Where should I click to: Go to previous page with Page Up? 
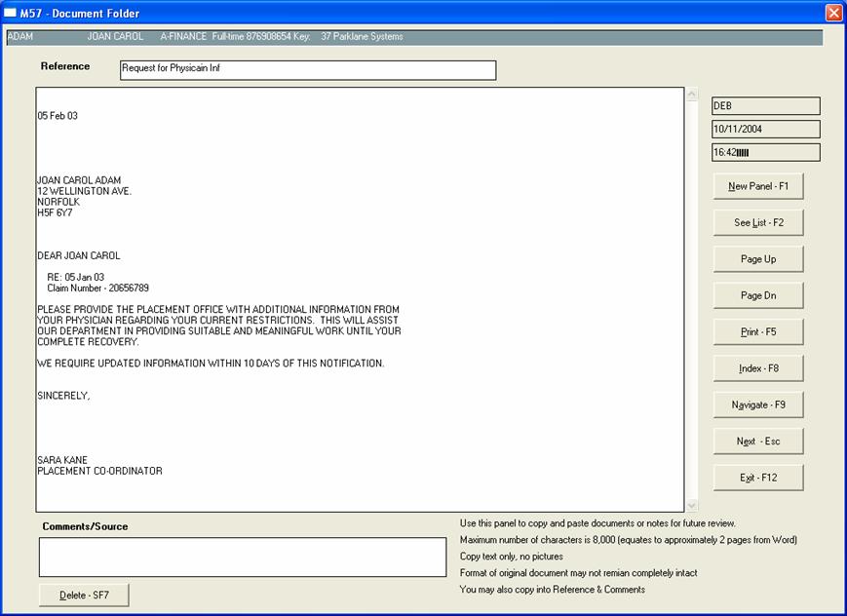(x=758, y=259)
